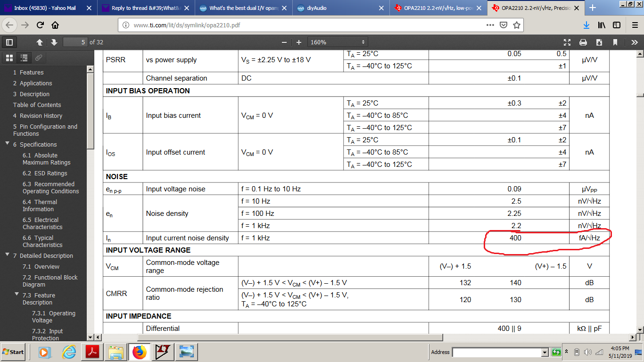Open the current view bookmark link
Image resolution: width=644 pixels, height=362 pixels.
[615, 42]
